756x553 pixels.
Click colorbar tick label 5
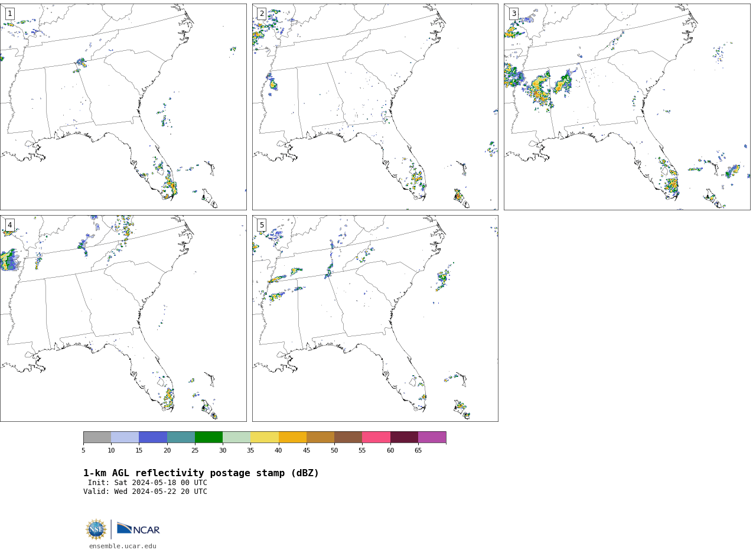pos(83,451)
